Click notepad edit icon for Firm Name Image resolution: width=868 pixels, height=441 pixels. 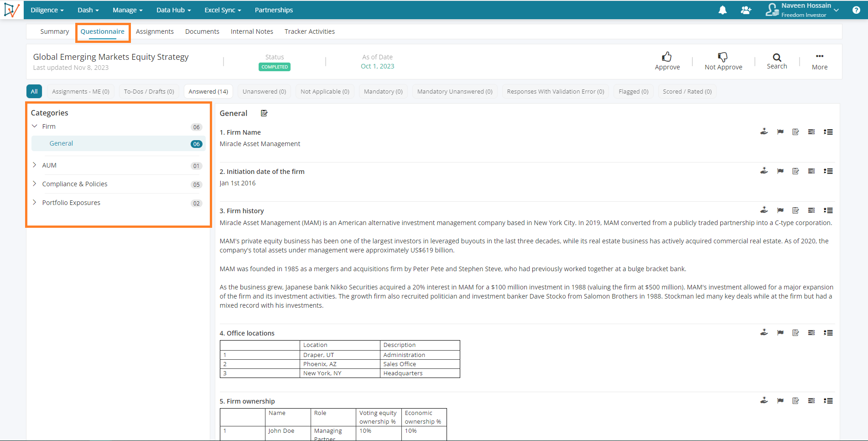click(x=795, y=132)
